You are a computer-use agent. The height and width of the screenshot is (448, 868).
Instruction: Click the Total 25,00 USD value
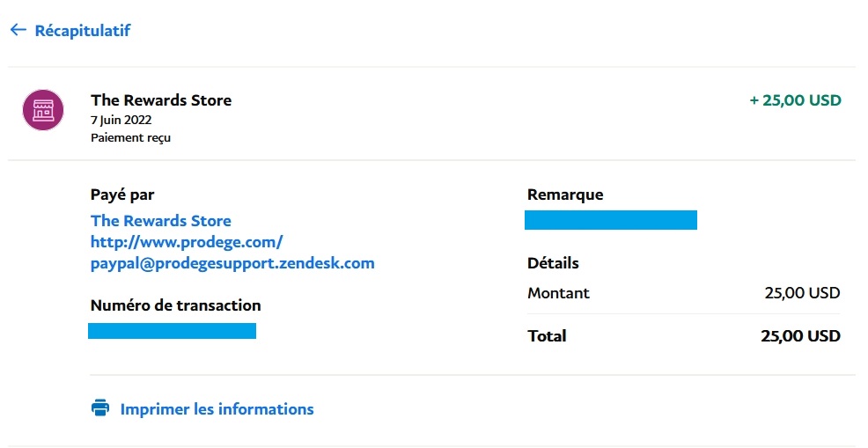point(800,336)
